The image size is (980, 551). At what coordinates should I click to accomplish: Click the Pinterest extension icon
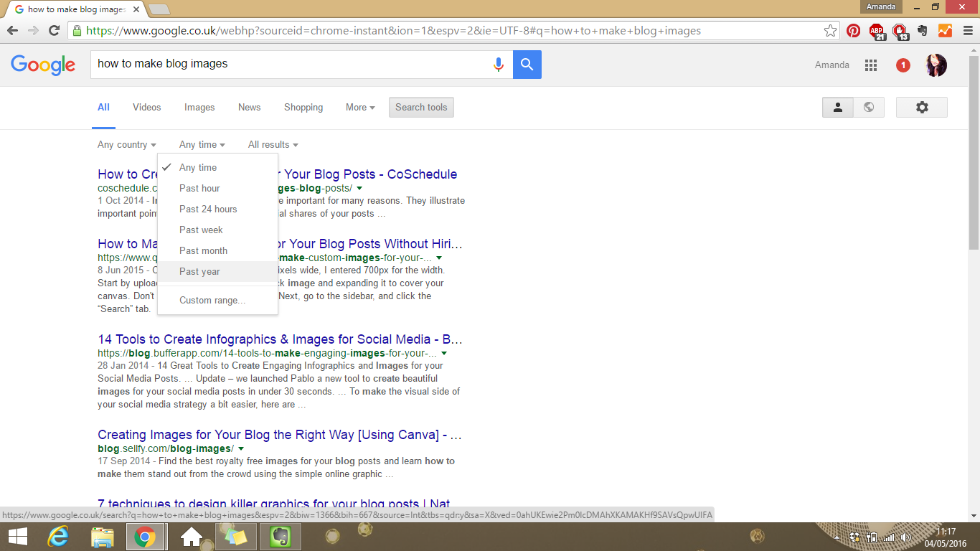tap(853, 31)
